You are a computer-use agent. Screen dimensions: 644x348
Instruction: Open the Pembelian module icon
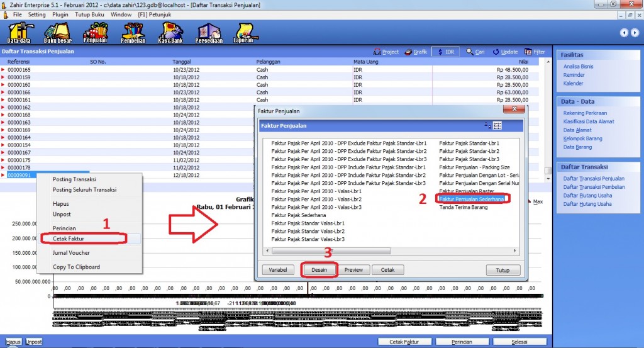(x=133, y=32)
